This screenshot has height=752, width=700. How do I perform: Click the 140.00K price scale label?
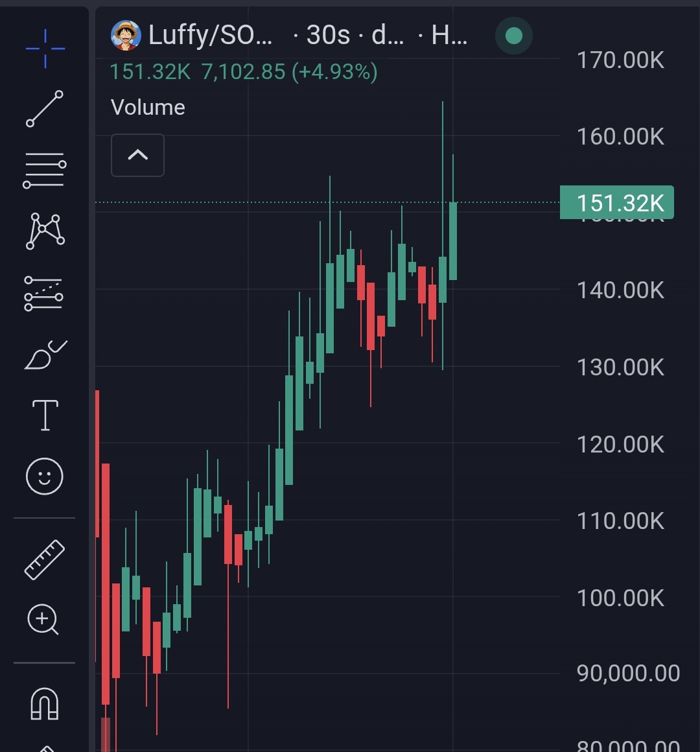click(620, 290)
